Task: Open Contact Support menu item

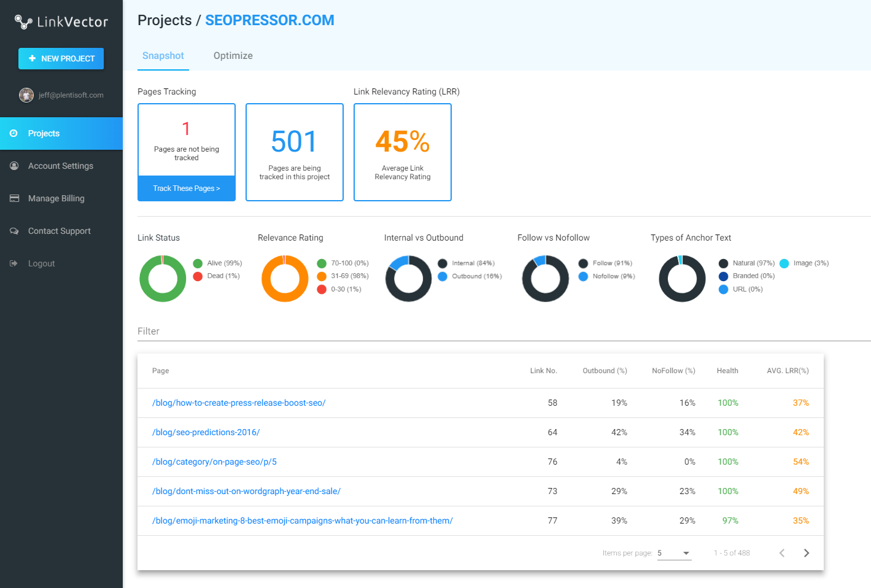Action: [x=61, y=231]
